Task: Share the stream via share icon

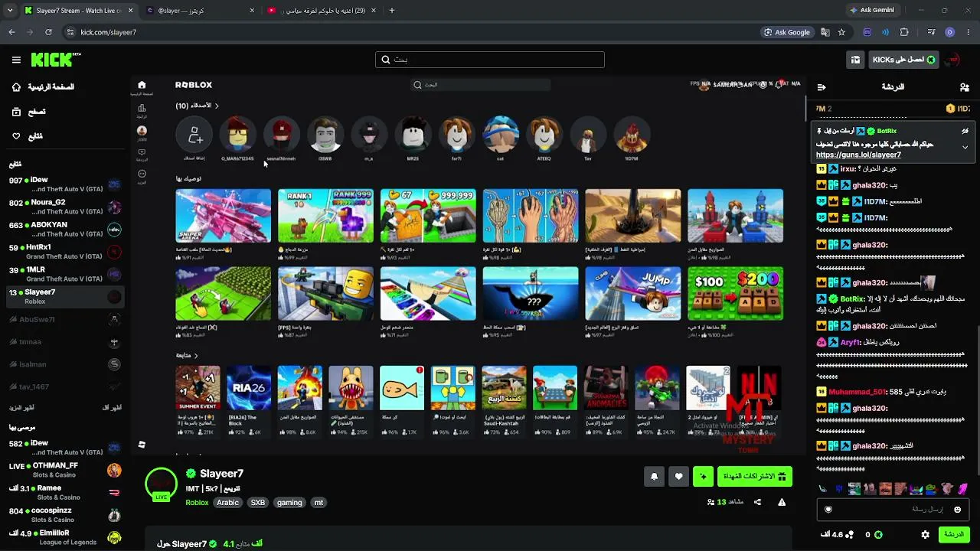Action: tap(757, 502)
